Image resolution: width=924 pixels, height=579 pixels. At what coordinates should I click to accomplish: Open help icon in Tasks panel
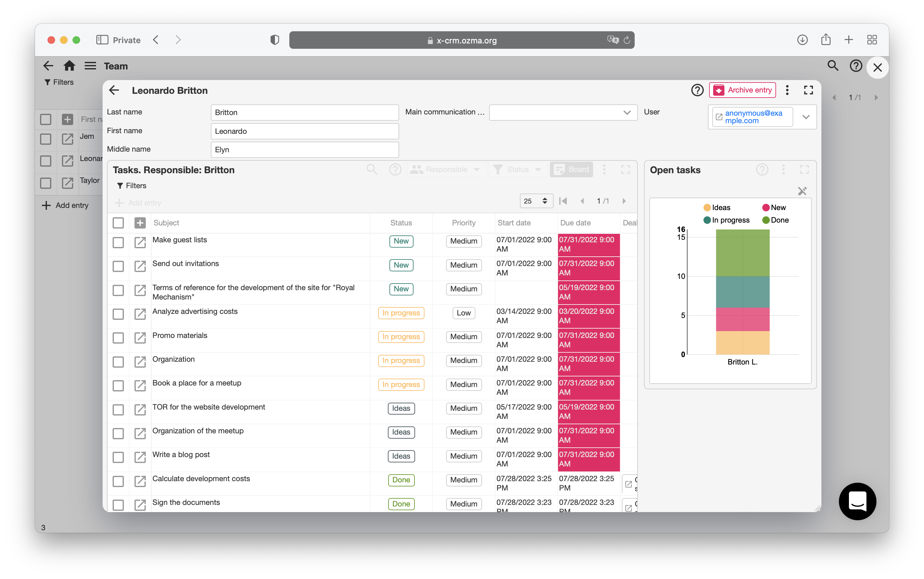pyautogui.click(x=395, y=169)
